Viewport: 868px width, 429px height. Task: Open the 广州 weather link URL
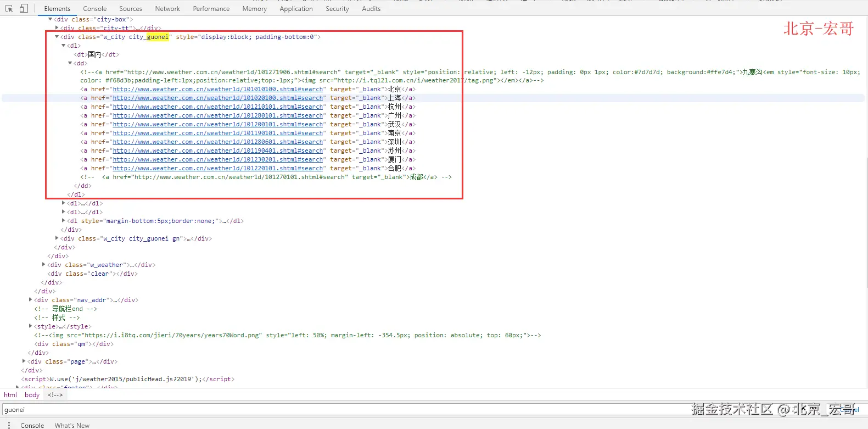(x=218, y=115)
